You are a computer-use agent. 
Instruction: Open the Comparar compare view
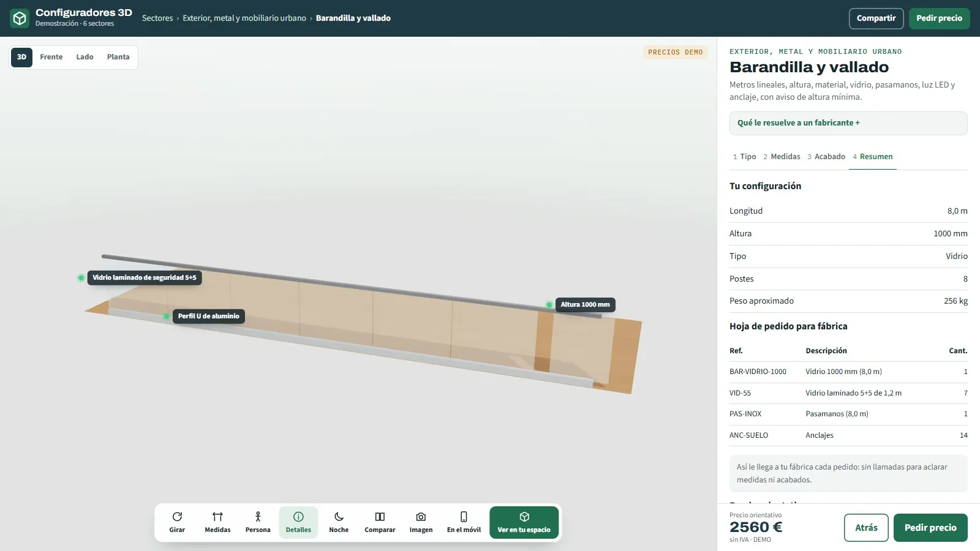pyautogui.click(x=380, y=522)
